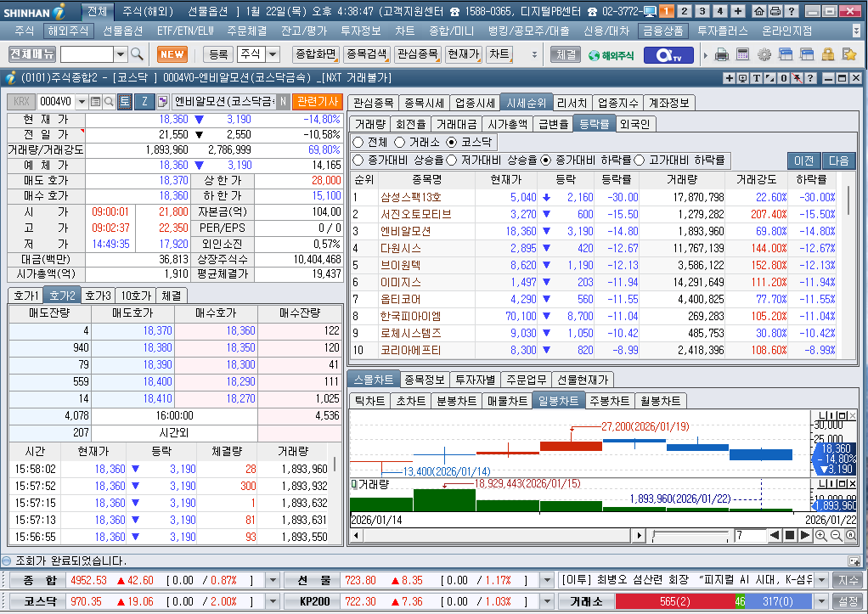Click the T icon in window 0101 title bar

(756, 78)
